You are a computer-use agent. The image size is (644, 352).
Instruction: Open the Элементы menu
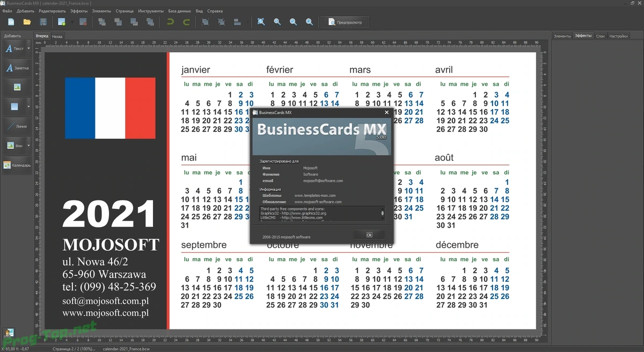tap(101, 11)
